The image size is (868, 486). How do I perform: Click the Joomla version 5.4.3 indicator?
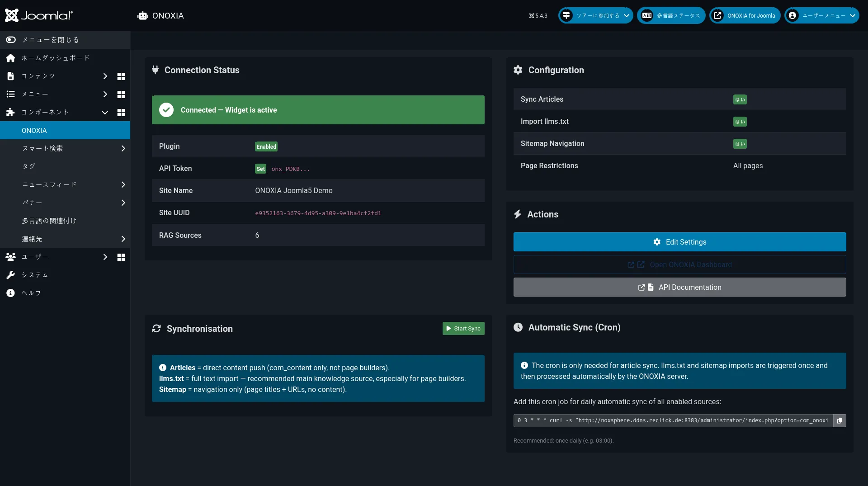[x=538, y=15]
